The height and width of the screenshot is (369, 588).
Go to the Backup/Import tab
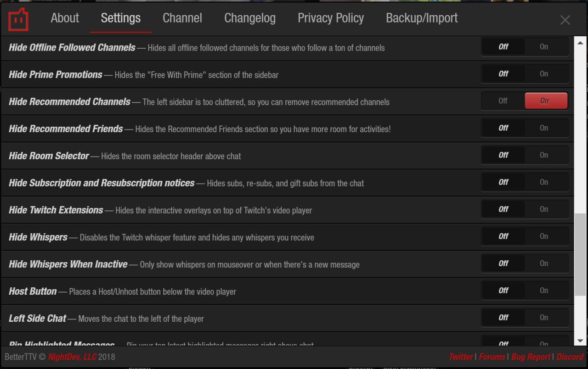click(422, 18)
